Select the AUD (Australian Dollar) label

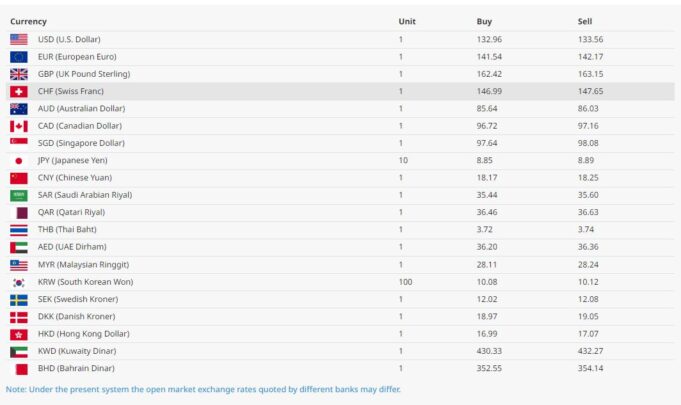pyautogui.click(x=81, y=108)
